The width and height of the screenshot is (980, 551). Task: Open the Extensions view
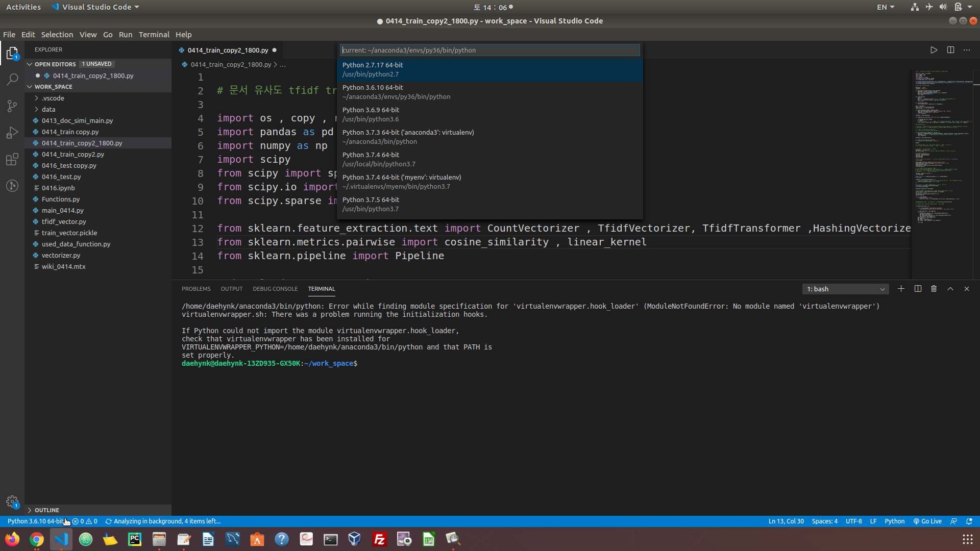[12, 159]
